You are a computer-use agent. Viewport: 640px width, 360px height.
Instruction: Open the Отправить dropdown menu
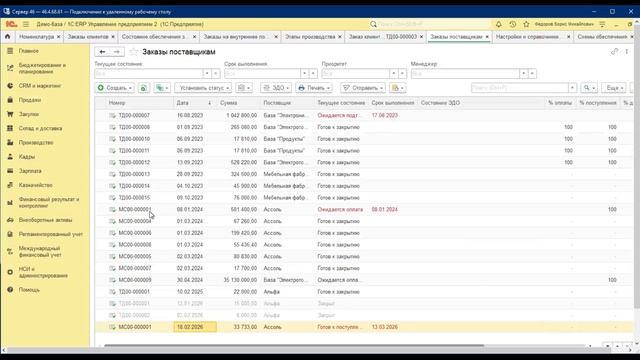click(x=362, y=88)
